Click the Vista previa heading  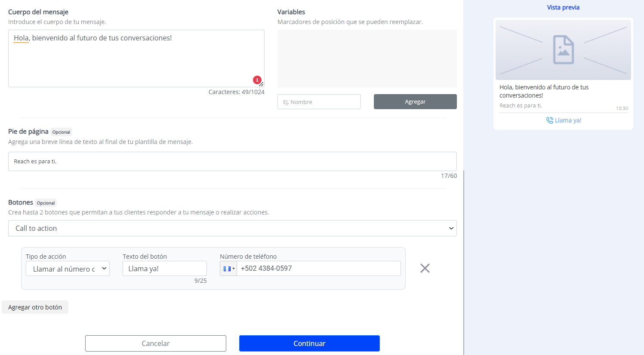[x=563, y=7]
